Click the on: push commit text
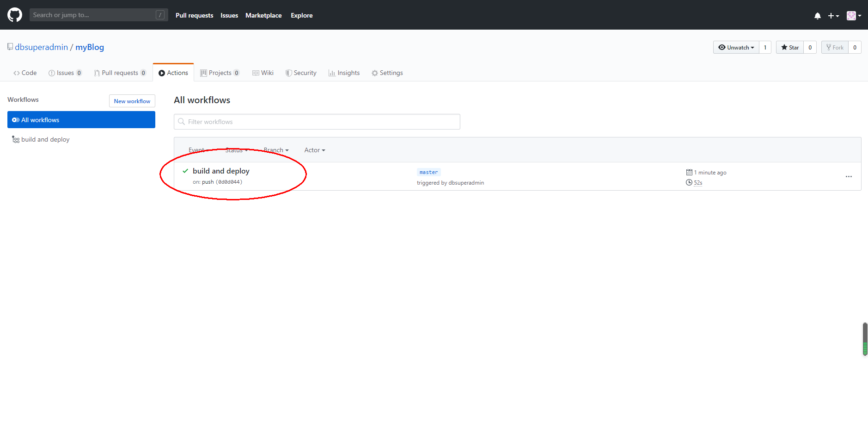868x422 pixels. click(217, 182)
